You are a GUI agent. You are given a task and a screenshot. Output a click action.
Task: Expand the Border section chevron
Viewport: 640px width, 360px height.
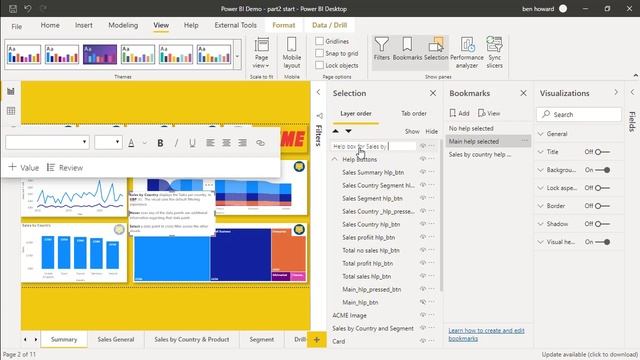click(540, 206)
